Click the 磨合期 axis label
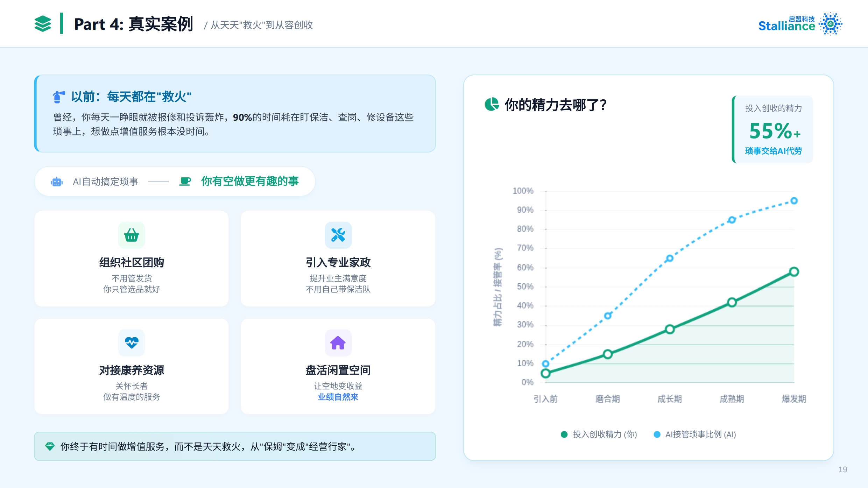868x488 pixels. pos(608,399)
